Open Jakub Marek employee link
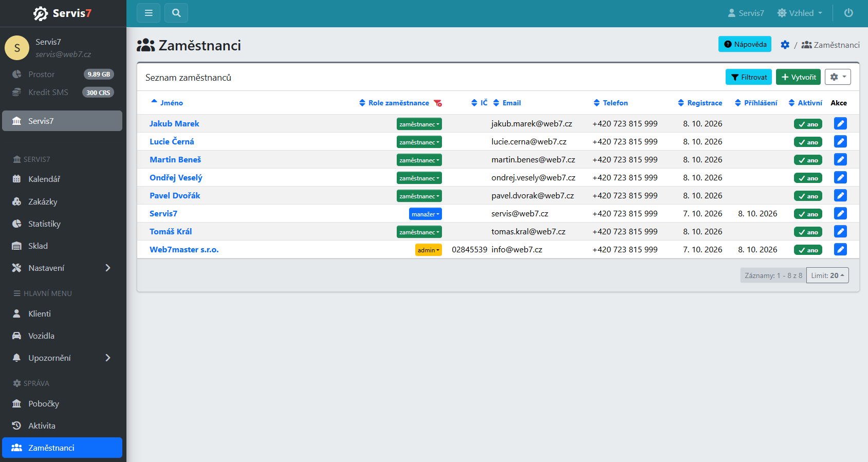Image resolution: width=868 pixels, height=462 pixels. [174, 123]
